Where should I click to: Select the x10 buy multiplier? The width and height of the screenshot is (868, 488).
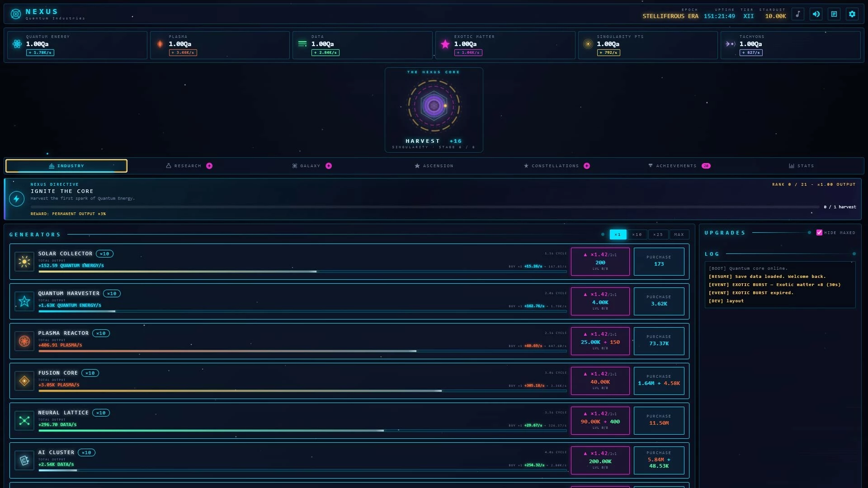click(637, 235)
